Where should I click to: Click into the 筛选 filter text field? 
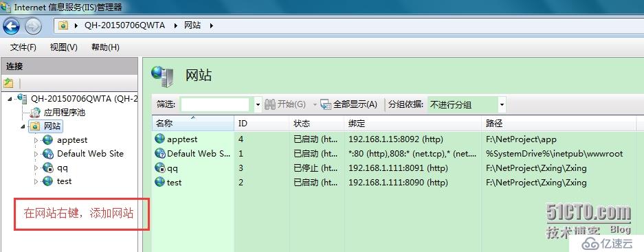pos(215,104)
